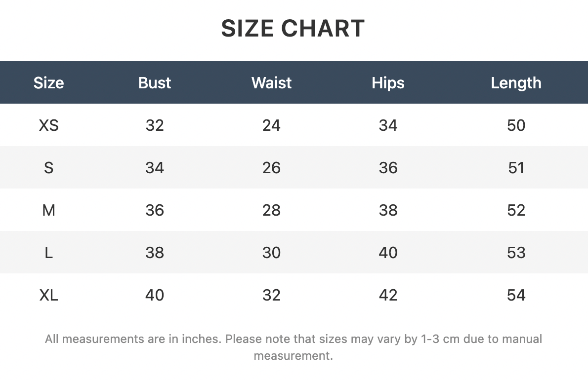This screenshot has height=380, width=588.
Task: Select XS bust value 32
Action: pos(155,125)
